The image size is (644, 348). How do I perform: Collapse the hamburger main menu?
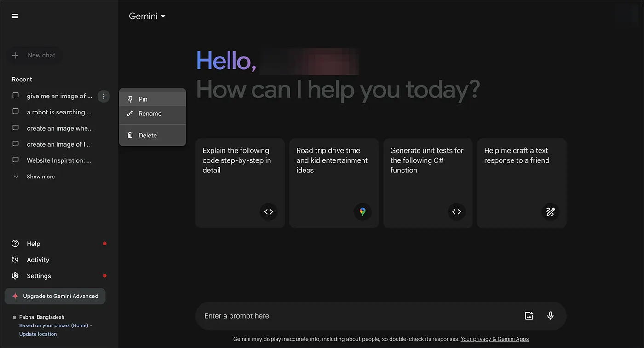click(x=15, y=16)
